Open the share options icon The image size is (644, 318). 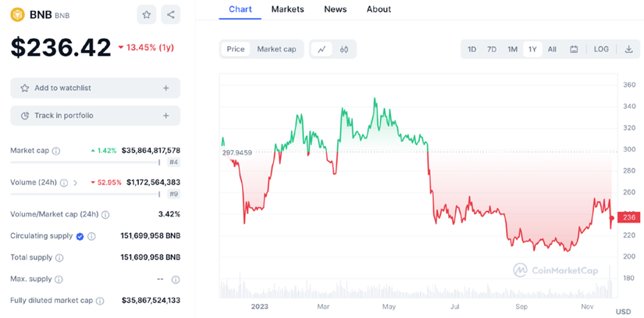point(171,15)
